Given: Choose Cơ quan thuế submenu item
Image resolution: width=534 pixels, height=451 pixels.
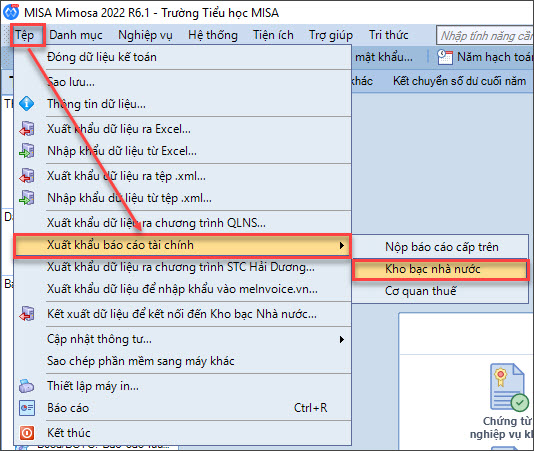Looking at the screenshot, I should tap(440, 291).
